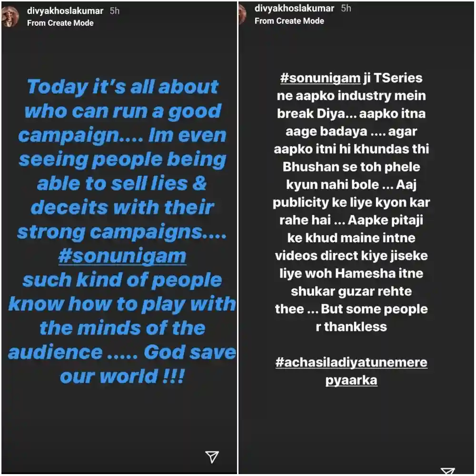Tap the right story's send icon at bottom
This screenshot has width=476, height=476.
click(447, 471)
